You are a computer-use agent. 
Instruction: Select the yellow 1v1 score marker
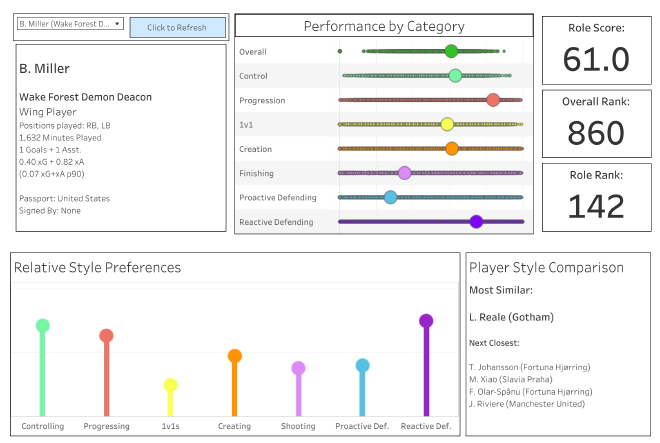447,124
